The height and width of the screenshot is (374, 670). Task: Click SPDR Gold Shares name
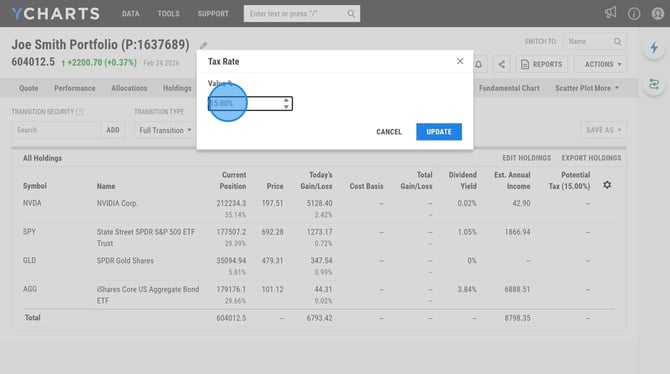(125, 261)
